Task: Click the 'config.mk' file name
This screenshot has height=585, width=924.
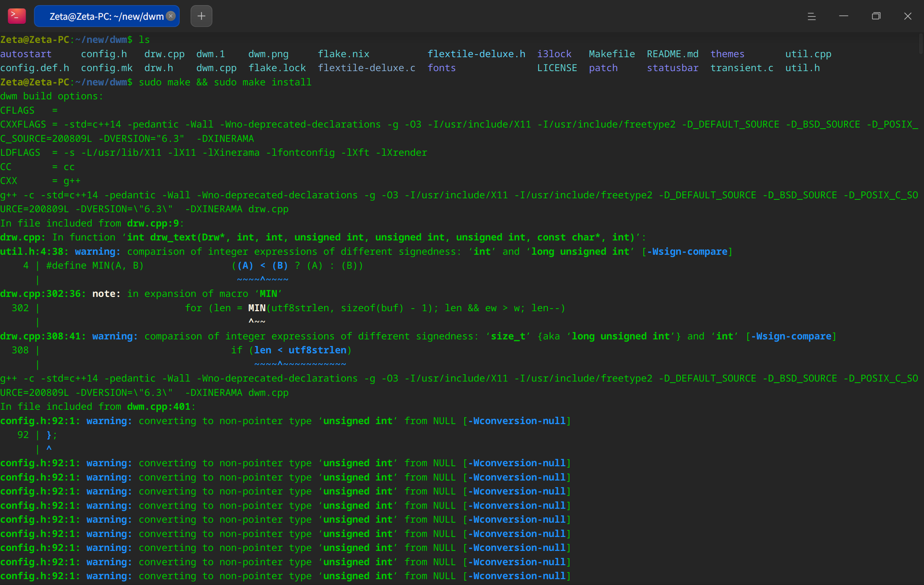Action: point(107,68)
